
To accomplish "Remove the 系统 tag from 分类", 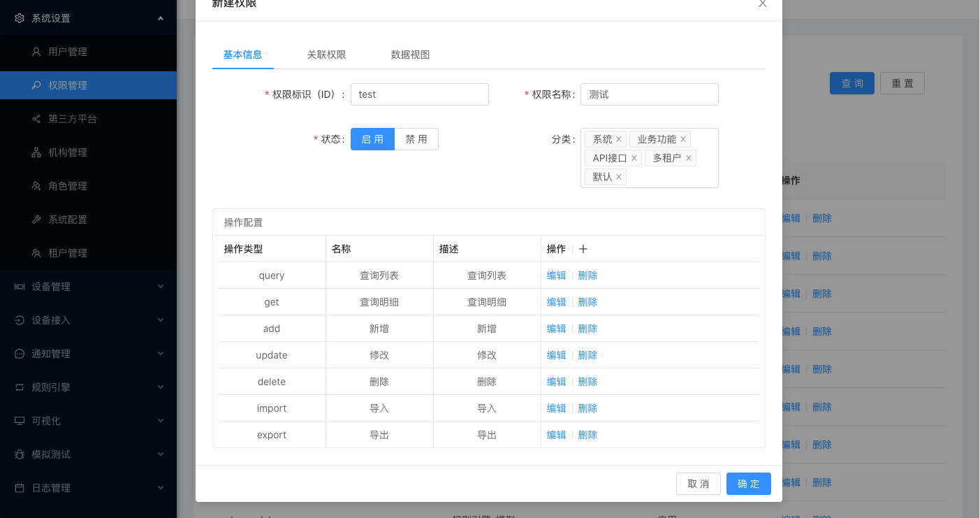I will [619, 140].
